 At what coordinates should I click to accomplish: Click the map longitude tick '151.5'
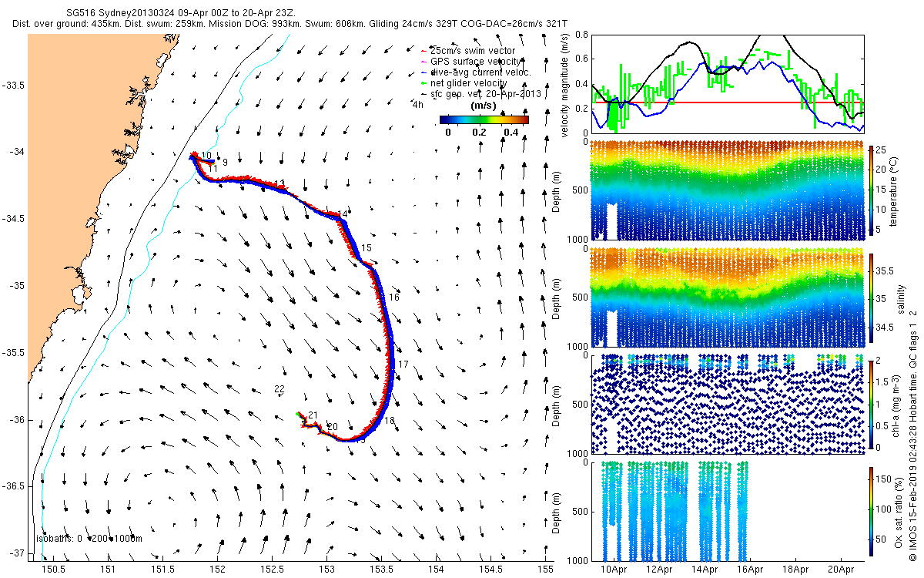click(163, 570)
